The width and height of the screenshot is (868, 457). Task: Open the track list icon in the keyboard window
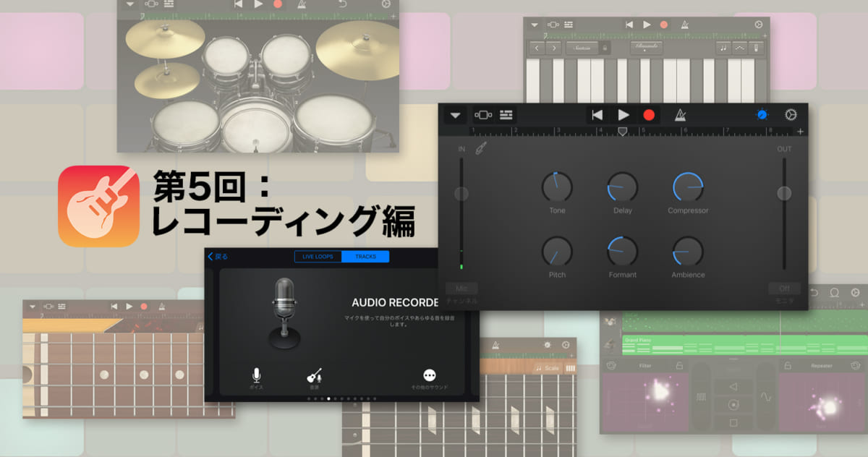(x=569, y=25)
